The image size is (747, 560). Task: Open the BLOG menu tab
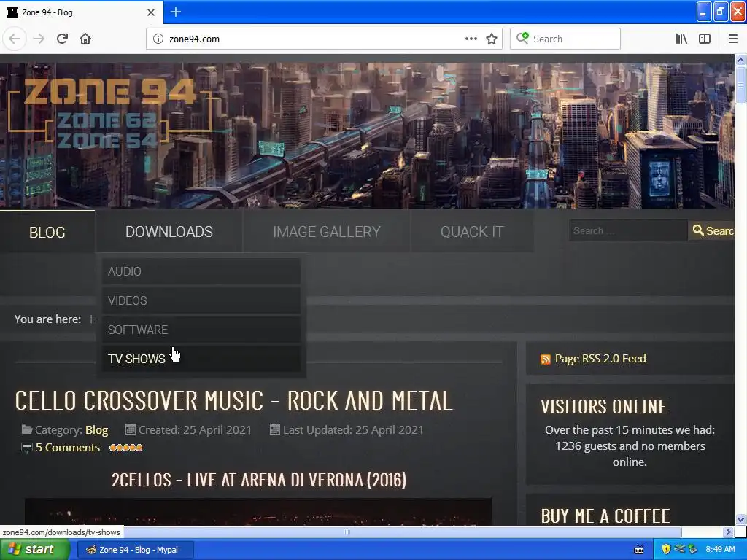coord(47,232)
